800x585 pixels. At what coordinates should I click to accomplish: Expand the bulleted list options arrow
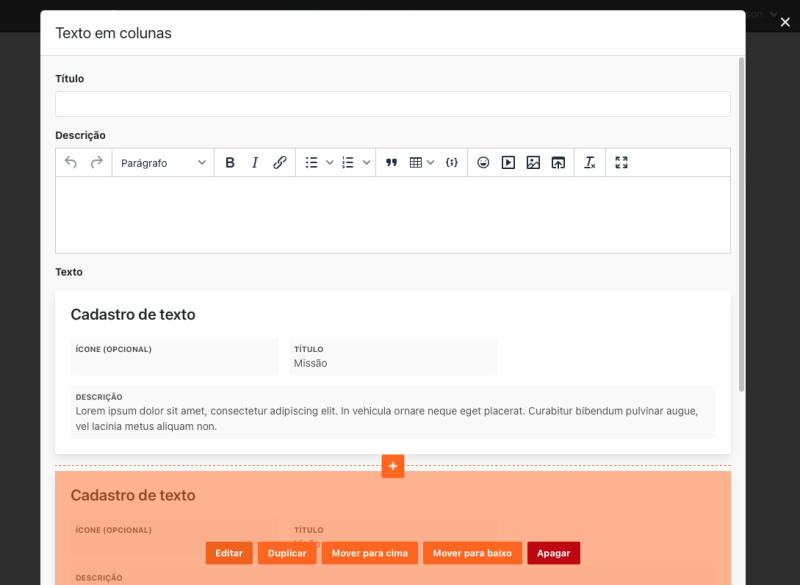pos(330,162)
